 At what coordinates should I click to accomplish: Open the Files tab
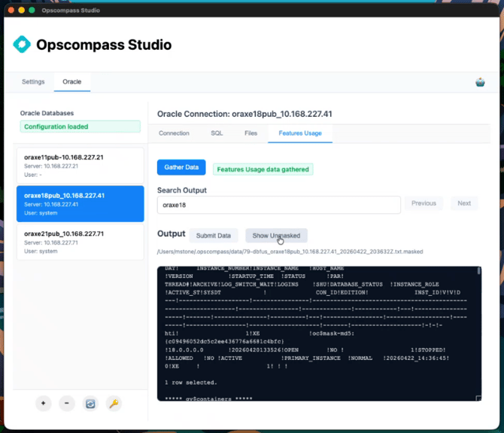click(250, 133)
